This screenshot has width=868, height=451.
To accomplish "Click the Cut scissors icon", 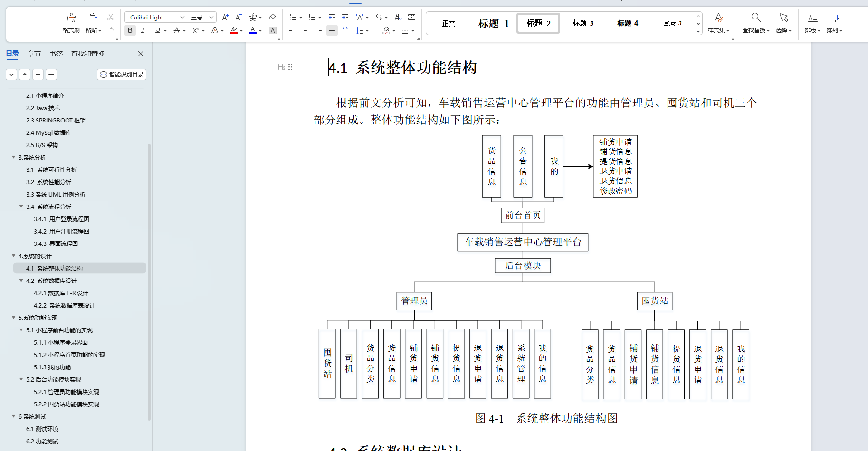I will (111, 17).
